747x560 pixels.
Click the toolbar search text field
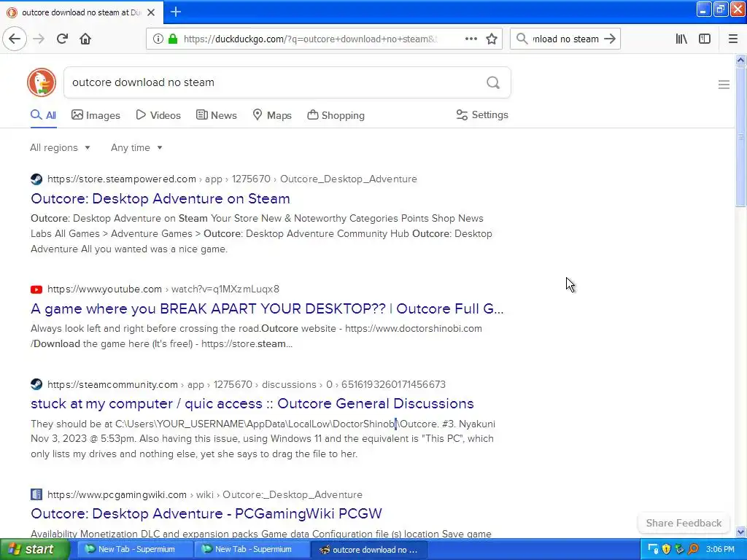[x=565, y=39]
